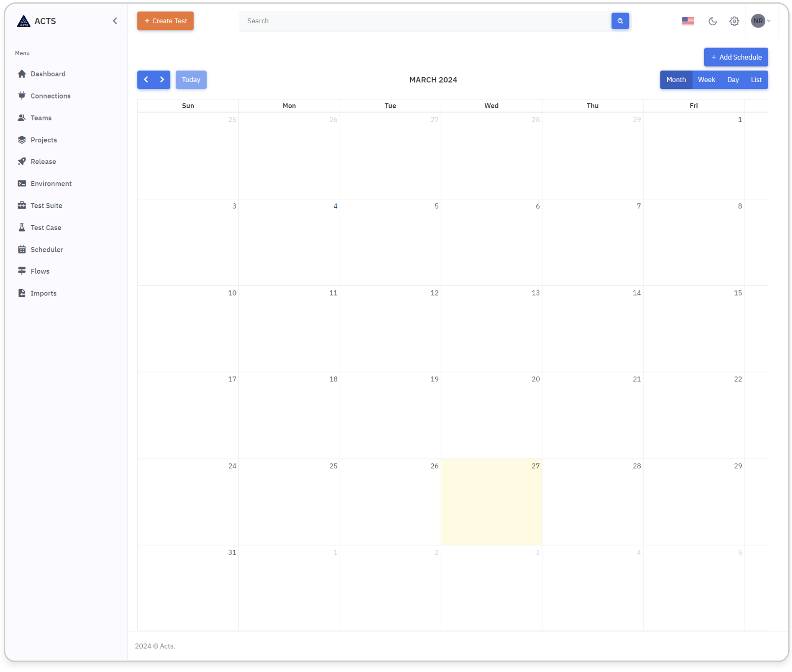The image size is (792, 672).
Task: Click the Environment terminal icon
Action: pyautogui.click(x=22, y=183)
